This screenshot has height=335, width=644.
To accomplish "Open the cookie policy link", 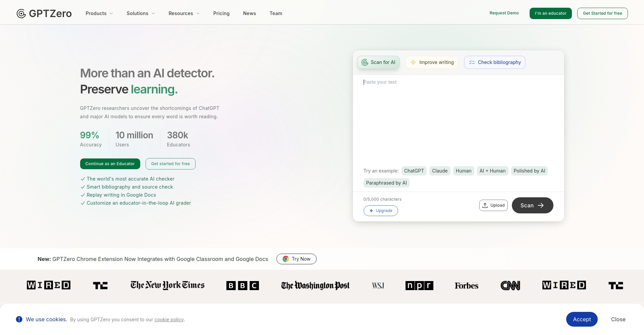I will tap(169, 320).
